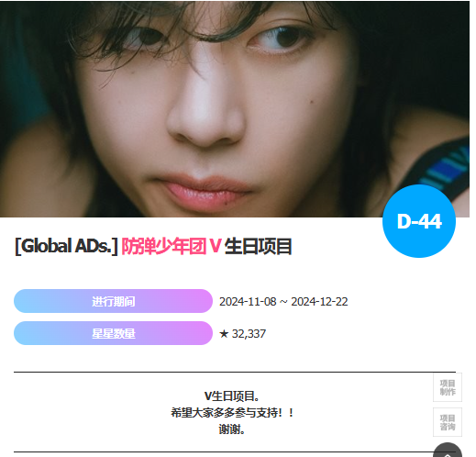Image resolution: width=476 pixels, height=457 pixels.
Task: Open the 项目咨询 floating side button
Action: (x=448, y=422)
